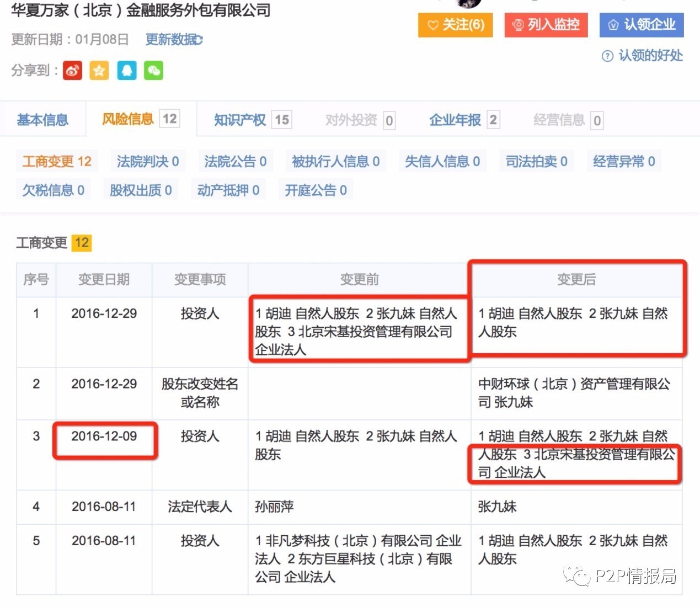Image resolution: width=700 pixels, height=607 pixels.
Task: Select the 动产抵押 0 filter
Action: click(x=228, y=190)
